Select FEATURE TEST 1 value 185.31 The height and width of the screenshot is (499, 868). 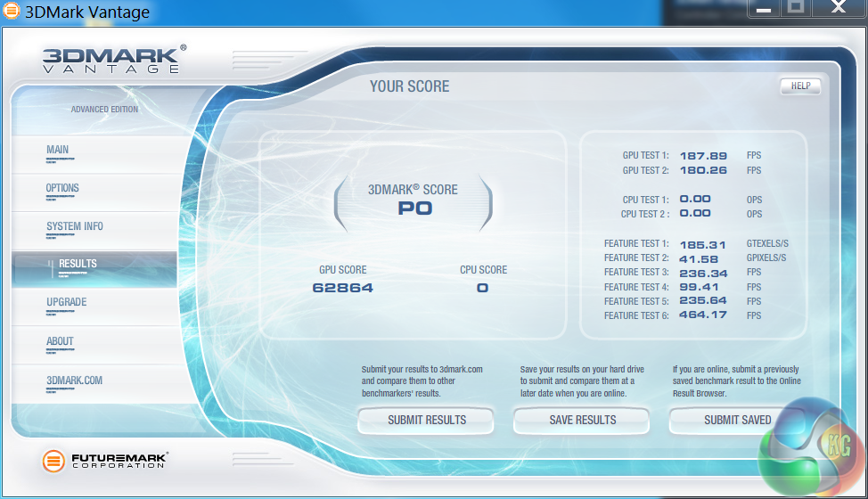click(x=702, y=244)
